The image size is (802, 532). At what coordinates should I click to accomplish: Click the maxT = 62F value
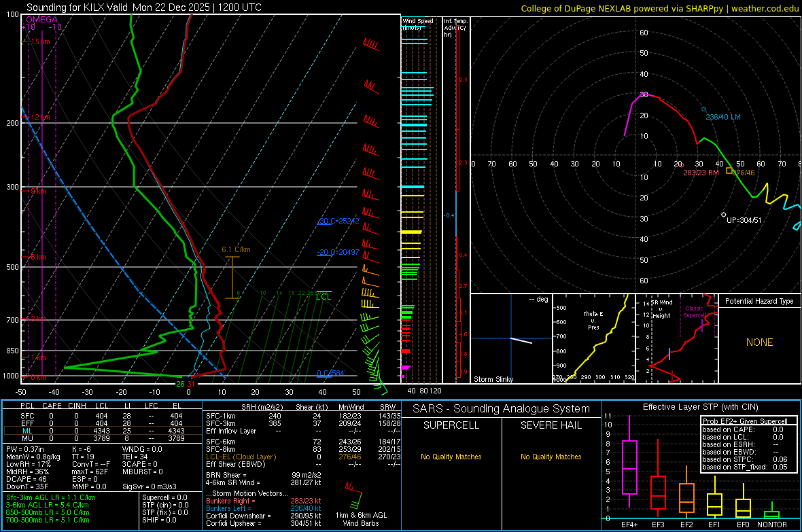tap(90, 472)
